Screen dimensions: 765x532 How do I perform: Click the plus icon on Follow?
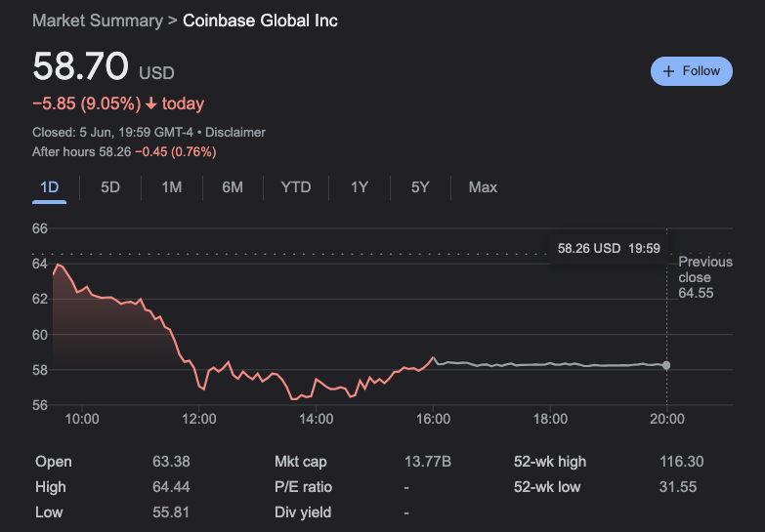pyautogui.click(x=668, y=71)
